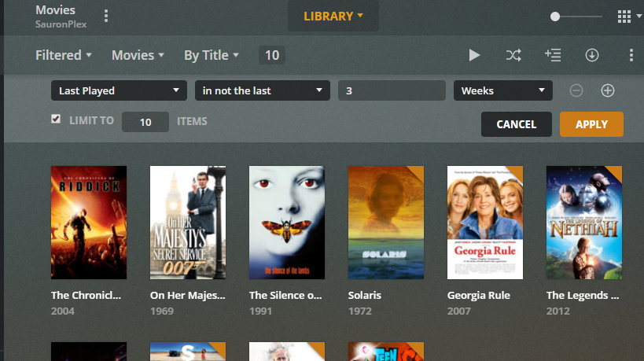Remove the Last Played filter rule
Image resolution: width=644 pixels, height=361 pixels.
click(576, 90)
